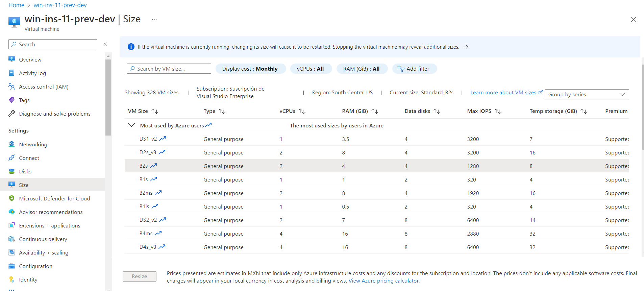
Task: Click the trend icon next to Most used by Azure users
Action: click(208, 125)
